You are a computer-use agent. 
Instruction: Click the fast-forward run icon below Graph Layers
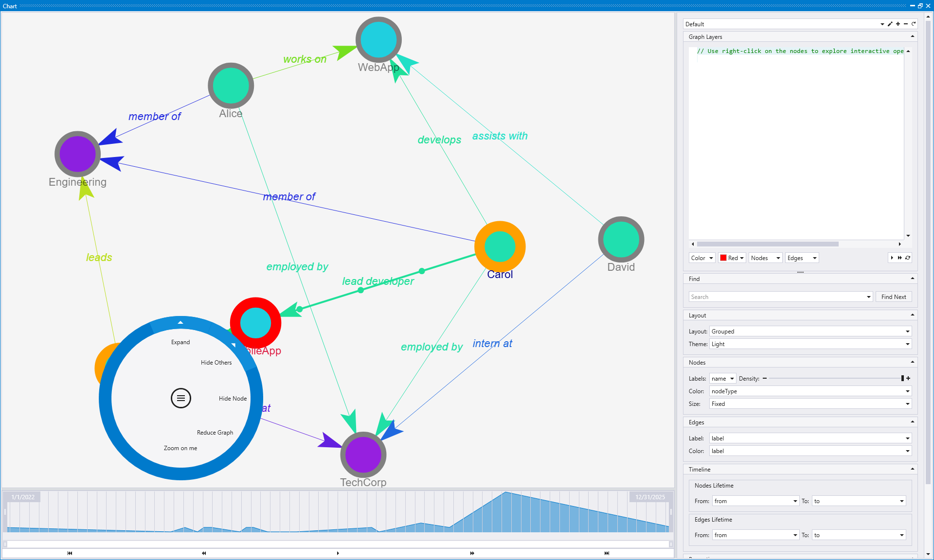(x=899, y=258)
